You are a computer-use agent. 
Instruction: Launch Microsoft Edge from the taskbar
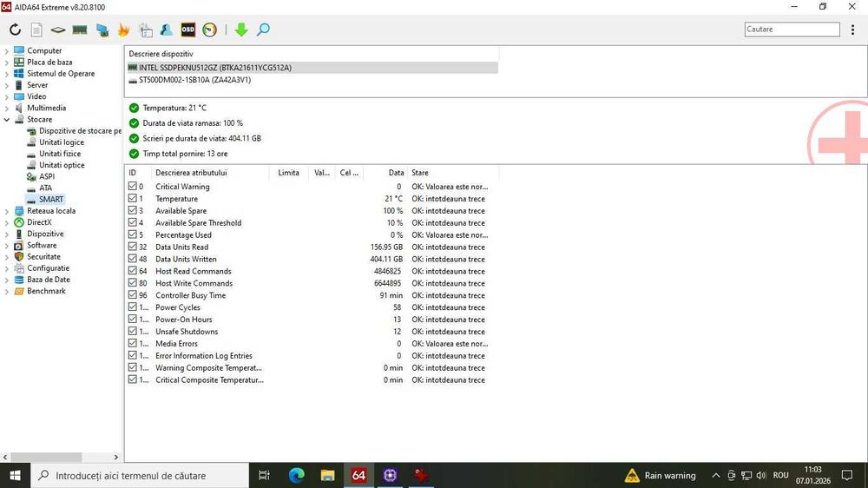(296, 476)
